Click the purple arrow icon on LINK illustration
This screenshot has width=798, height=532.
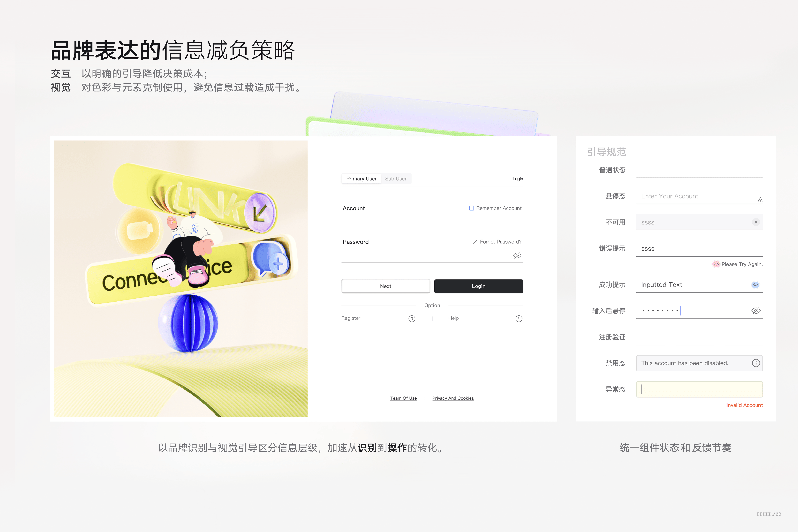coord(260,213)
